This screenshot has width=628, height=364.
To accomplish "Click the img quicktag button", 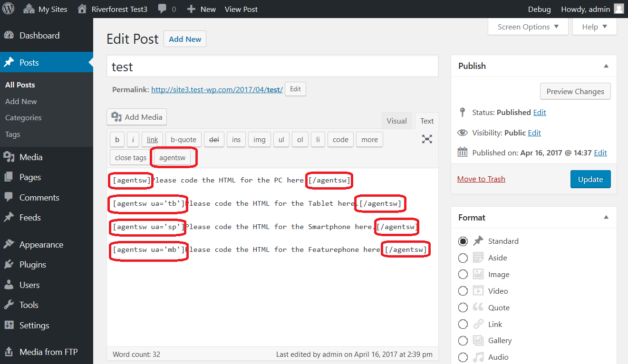I will pyautogui.click(x=260, y=140).
